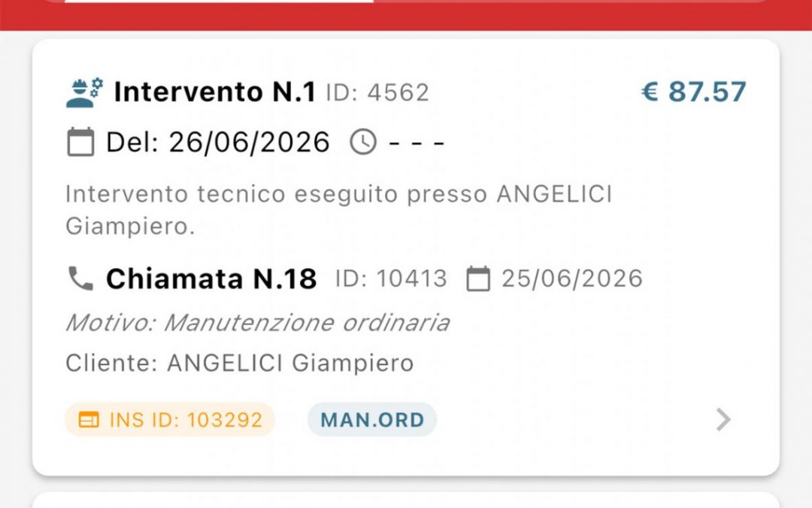812x508 pixels.
Task: Click the calendar icon before Del: 26/06/2026
Action: click(80, 141)
